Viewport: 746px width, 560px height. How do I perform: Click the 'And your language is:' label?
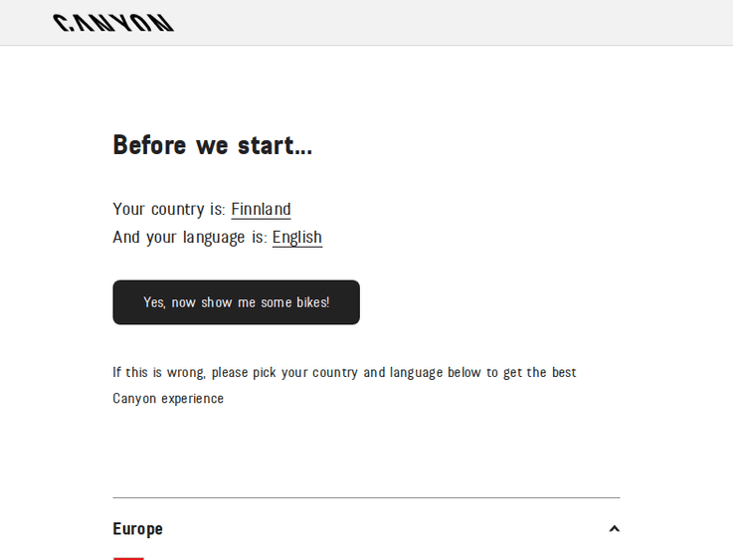(x=190, y=238)
